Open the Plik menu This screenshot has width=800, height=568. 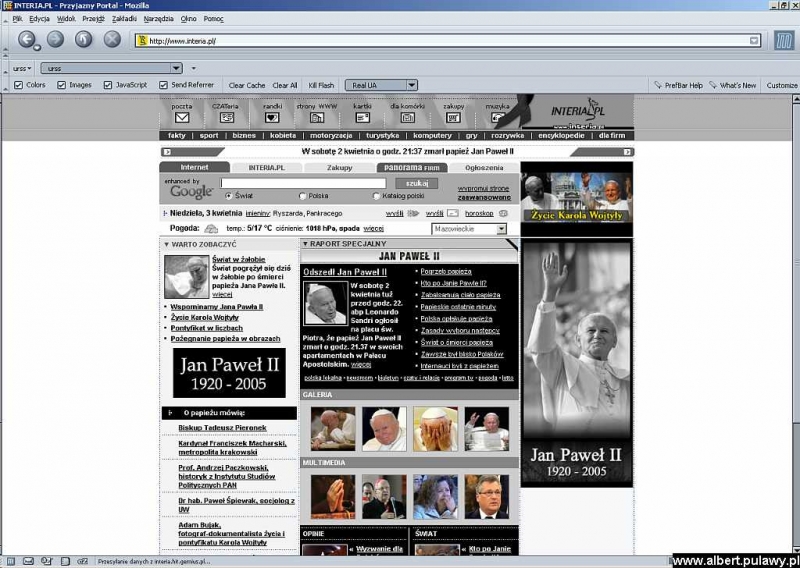[x=17, y=19]
